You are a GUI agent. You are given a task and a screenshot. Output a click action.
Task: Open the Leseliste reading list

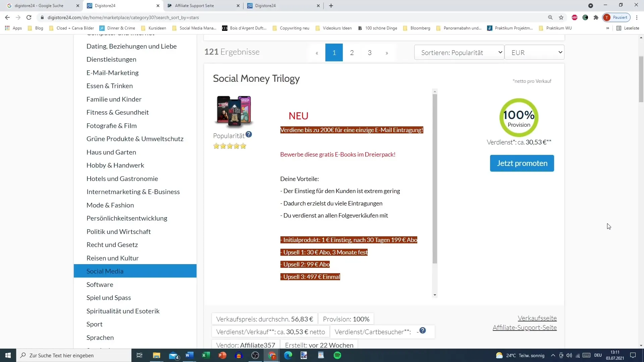click(x=628, y=28)
